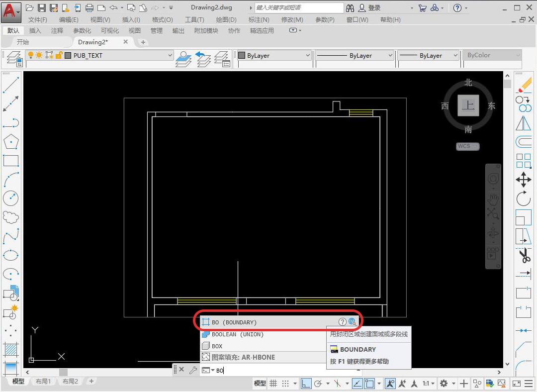
Task: Select the Offset tool
Action: pos(524,141)
